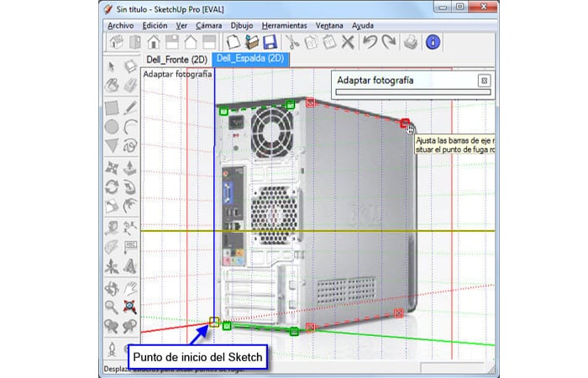Select the Move tool
588x378 pixels.
pyautogui.click(x=112, y=168)
